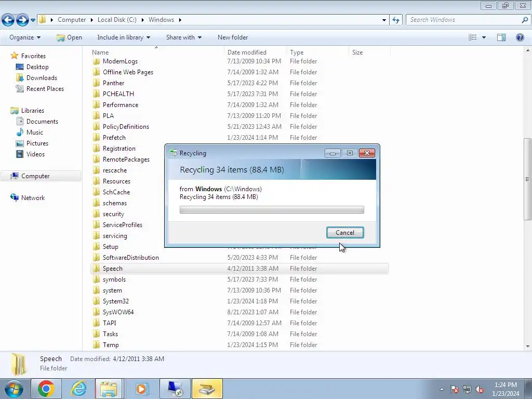532x399 pixels.
Task: Select the Offline Web Pages folder
Action: [128, 72]
